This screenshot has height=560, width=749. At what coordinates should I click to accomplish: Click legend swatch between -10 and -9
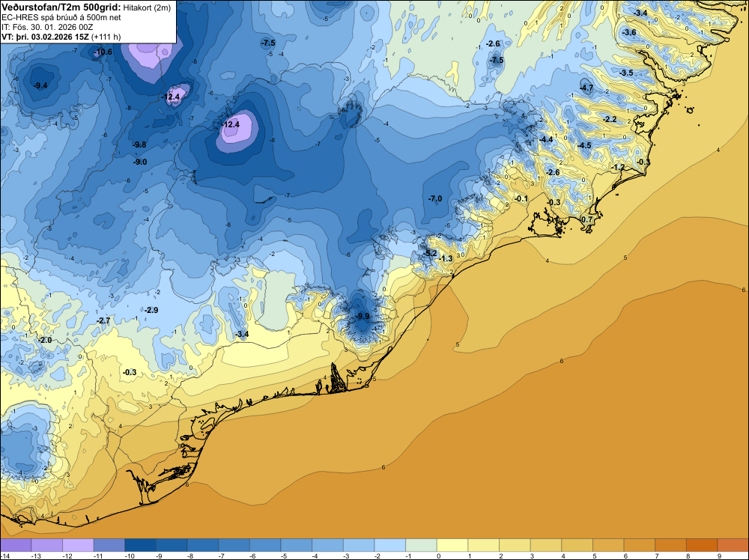141,545
